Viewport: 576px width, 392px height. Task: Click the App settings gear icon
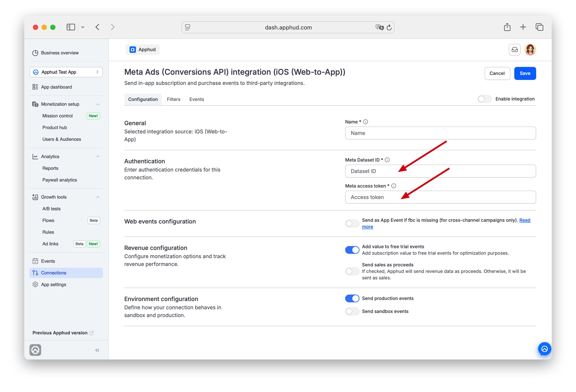pos(35,284)
